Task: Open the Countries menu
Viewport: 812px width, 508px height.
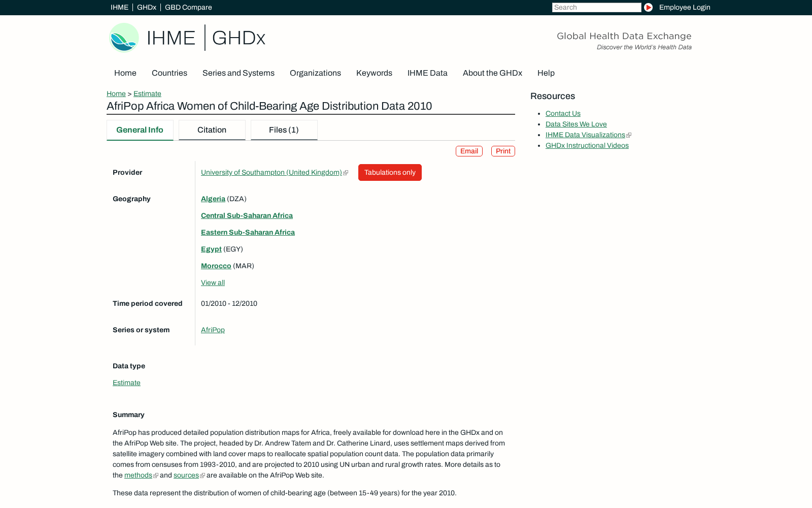Action: [x=170, y=73]
